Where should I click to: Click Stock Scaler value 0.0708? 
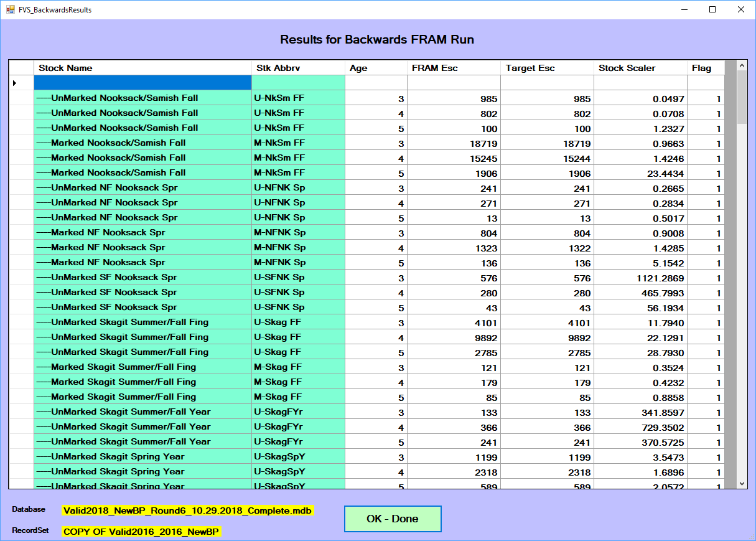pos(668,113)
